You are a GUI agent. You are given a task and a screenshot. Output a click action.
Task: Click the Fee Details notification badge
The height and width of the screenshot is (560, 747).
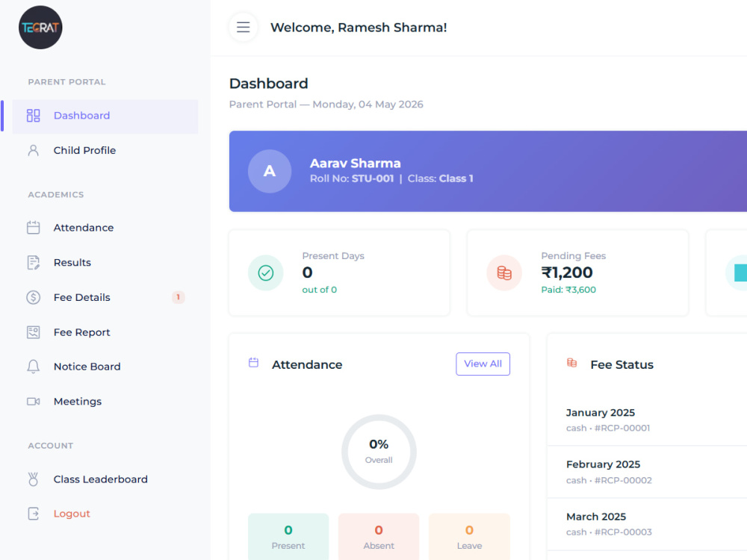pyautogui.click(x=179, y=297)
